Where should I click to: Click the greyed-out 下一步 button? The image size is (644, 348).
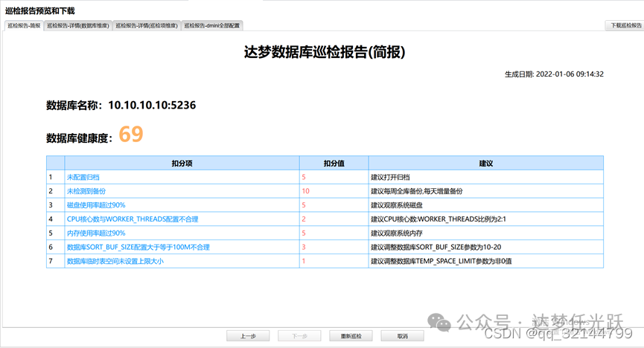[299, 336]
